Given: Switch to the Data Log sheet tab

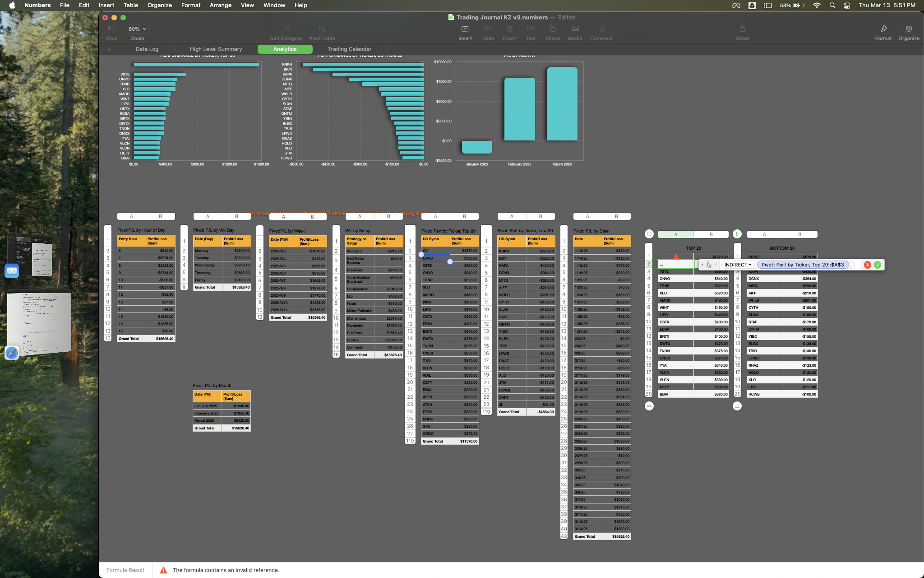Looking at the screenshot, I should coord(147,49).
